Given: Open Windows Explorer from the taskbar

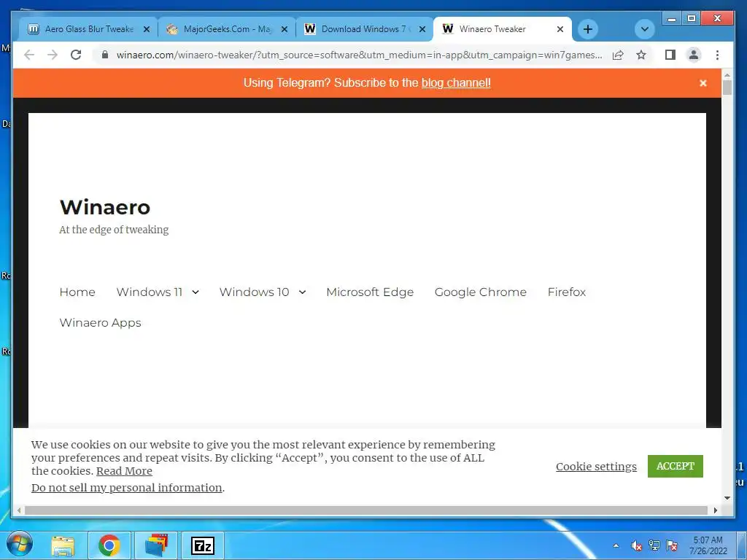Looking at the screenshot, I should tap(63, 545).
